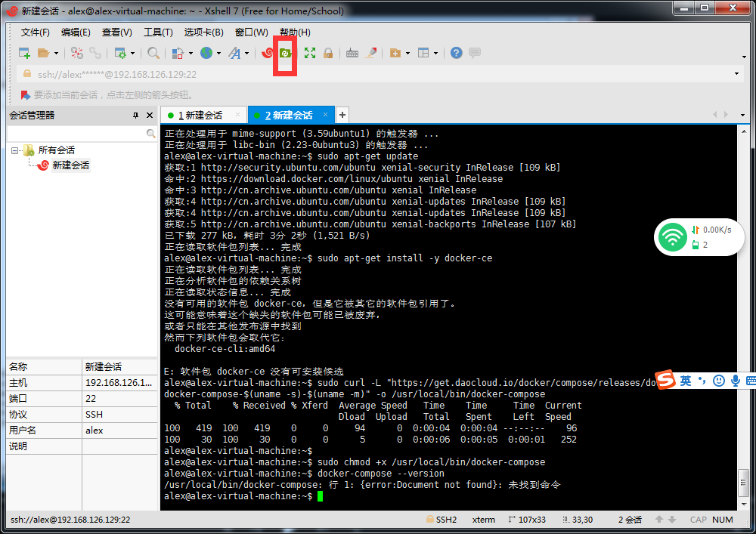756x534 pixels.
Task: Click the window Layout toolbar icon
Action: click(423, 53)
